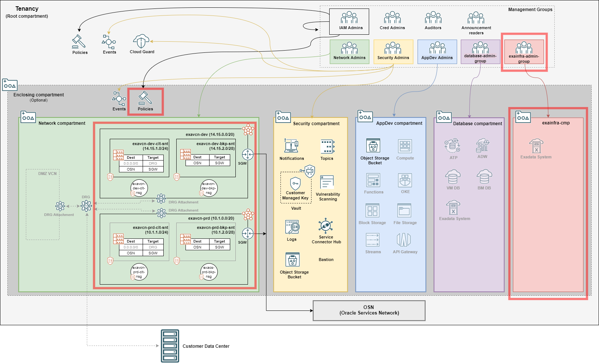Select the SGW icon on exavcn-prd

tap(248, 233)
